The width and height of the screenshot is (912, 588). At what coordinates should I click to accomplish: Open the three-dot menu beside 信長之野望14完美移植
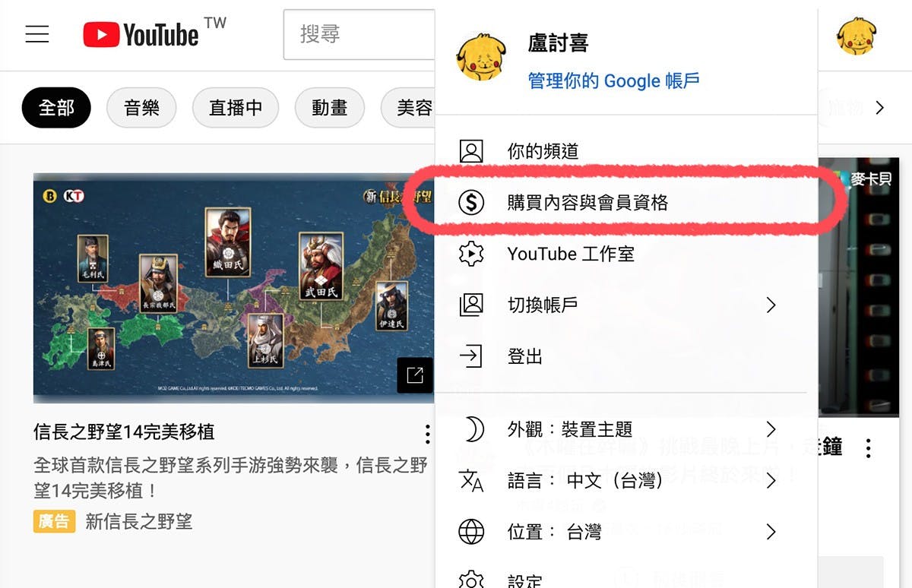(428, 434)
